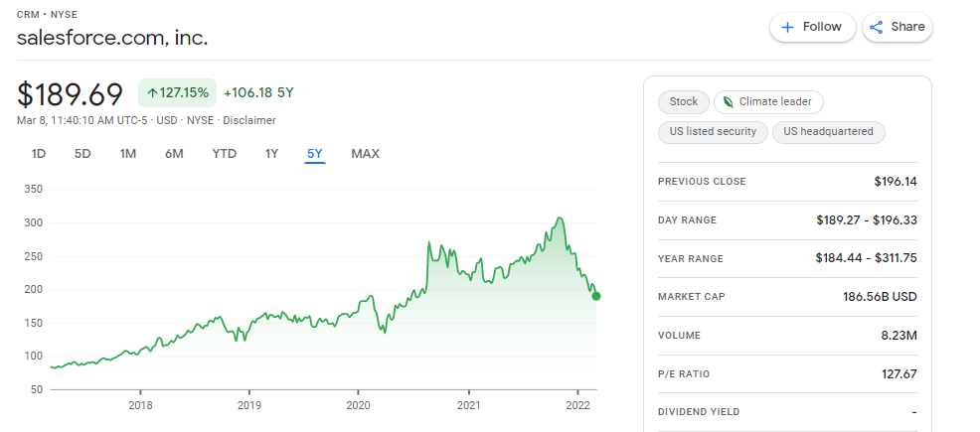Select the 5Y range tab
The image size is (980, 432).
(315, 154)
